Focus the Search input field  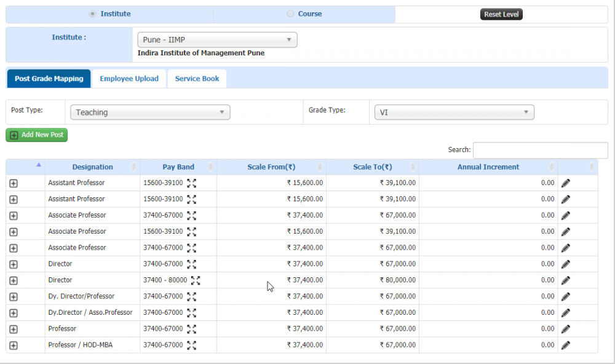tap(541, 150)
